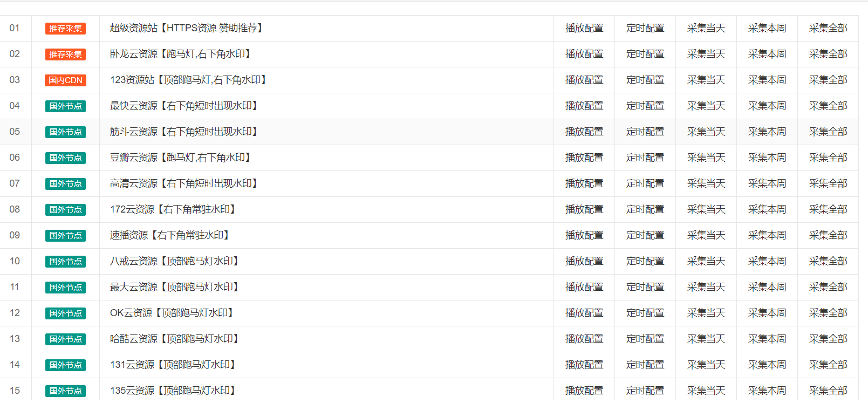Select 采集本周 for 最快云资源 row 04
This screenshot has width=868, height=410.
point(767,106)
